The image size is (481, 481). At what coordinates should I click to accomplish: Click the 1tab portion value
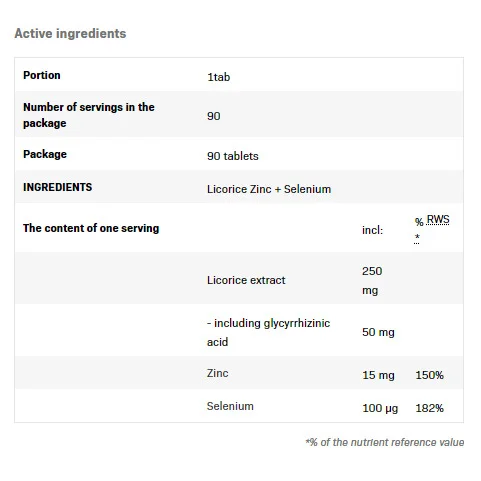click(219, 77)
